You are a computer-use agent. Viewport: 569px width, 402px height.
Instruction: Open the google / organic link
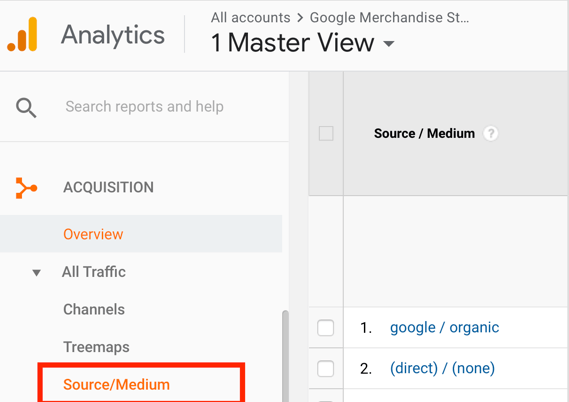point(445,328)
